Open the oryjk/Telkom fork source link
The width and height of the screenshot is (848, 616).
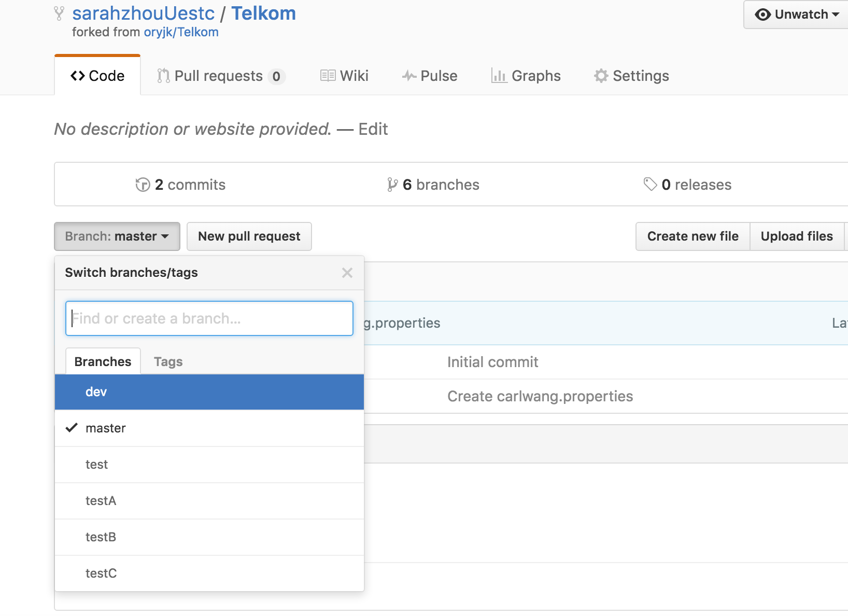[x=181, y=32]
